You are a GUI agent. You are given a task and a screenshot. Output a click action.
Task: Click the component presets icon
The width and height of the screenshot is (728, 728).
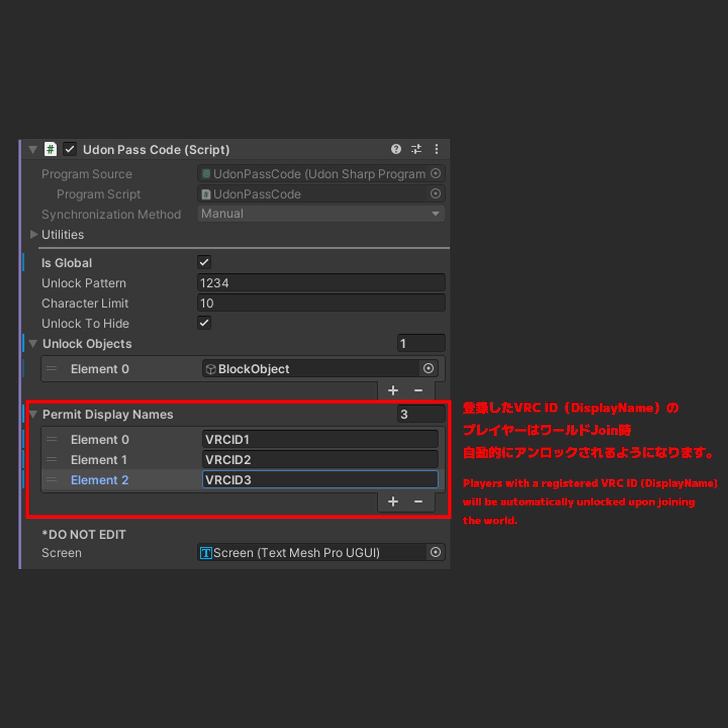(x=416, y=150)
